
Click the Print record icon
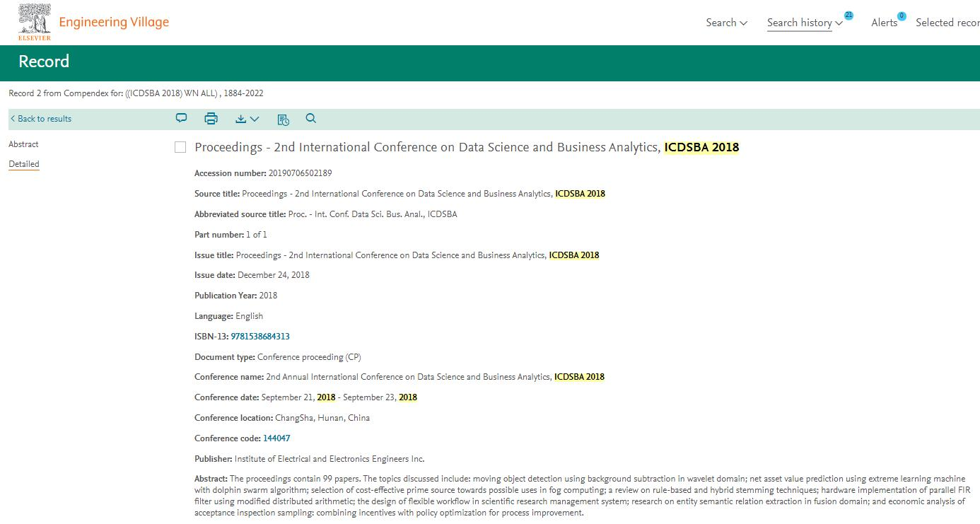pos(211,119)
